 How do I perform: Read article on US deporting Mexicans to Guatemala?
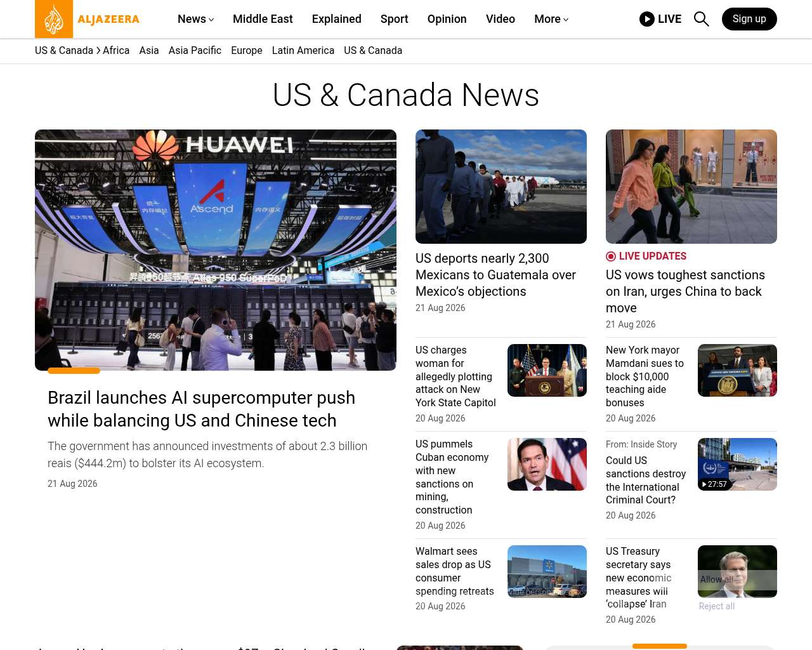click(x=495, y=275)
